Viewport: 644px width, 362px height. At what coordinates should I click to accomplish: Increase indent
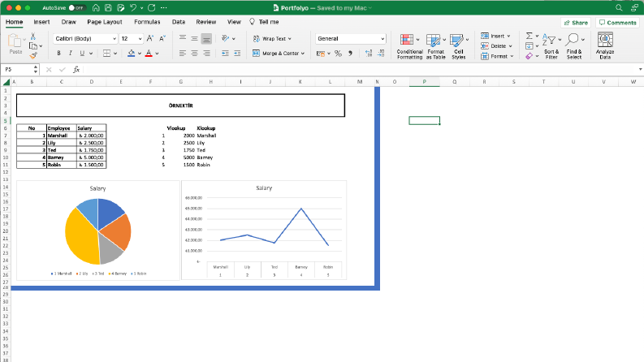point(237,54)
